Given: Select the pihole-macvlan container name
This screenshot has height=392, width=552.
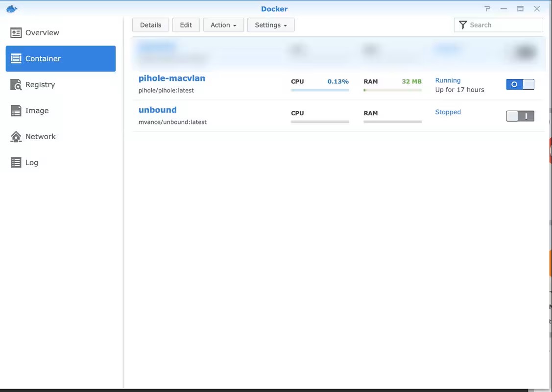Looking at the screenshot, I should (171, 78).
